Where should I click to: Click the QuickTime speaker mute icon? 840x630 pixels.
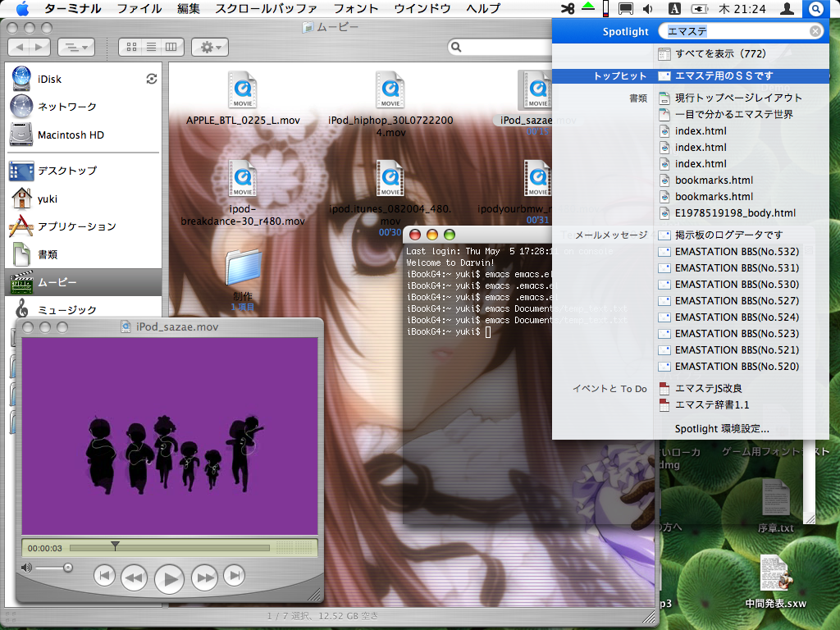click(x=26, y=568)
